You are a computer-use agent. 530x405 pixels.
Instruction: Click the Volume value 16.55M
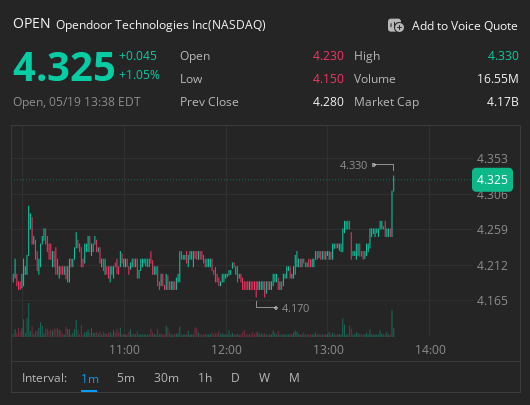click(x=498, y=79)
